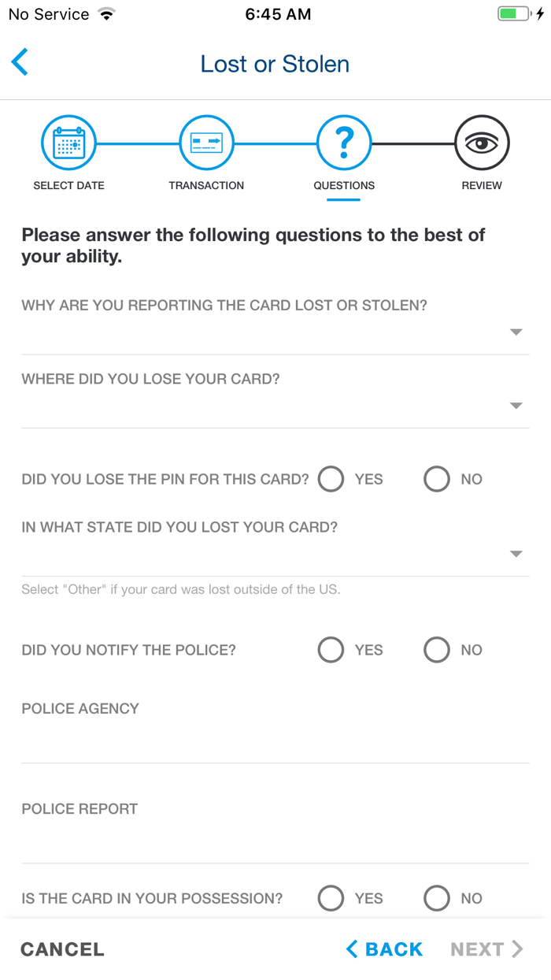
Task: Expand the where you lost your card dropdown
Action: 516,406
